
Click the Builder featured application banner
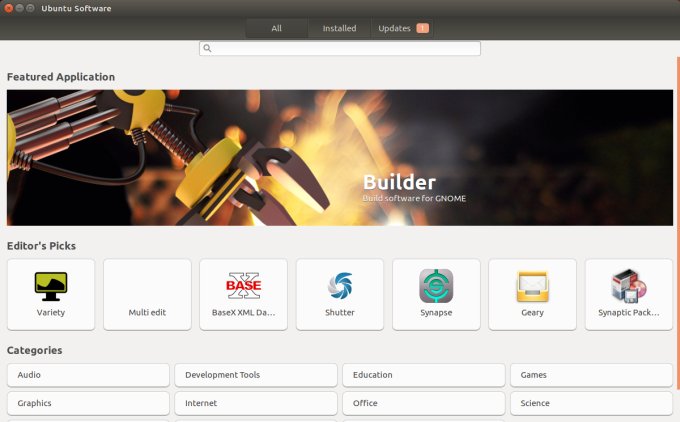pos(340,157)
